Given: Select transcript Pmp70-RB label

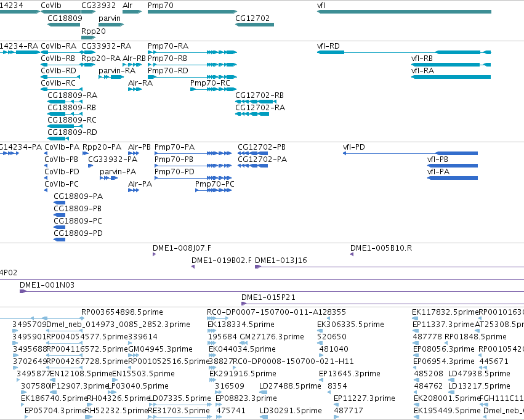Looking at the screenshot, I should [x=167, y=58].
